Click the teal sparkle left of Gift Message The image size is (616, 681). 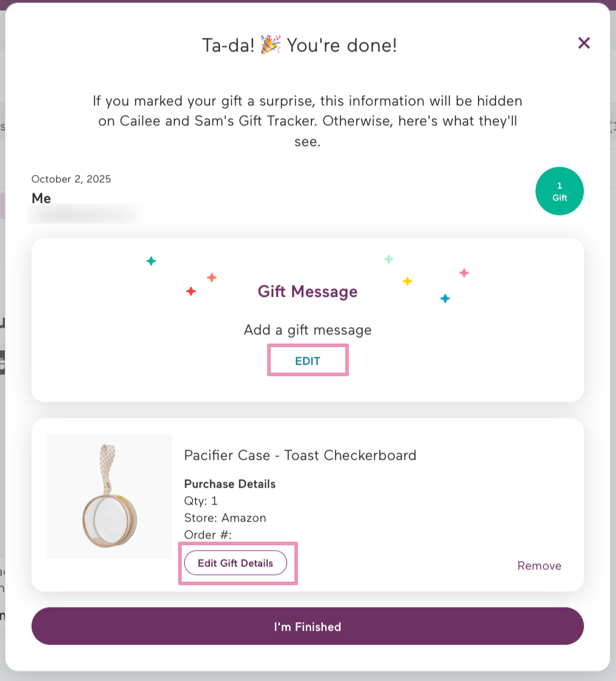(x=150, y=261)
